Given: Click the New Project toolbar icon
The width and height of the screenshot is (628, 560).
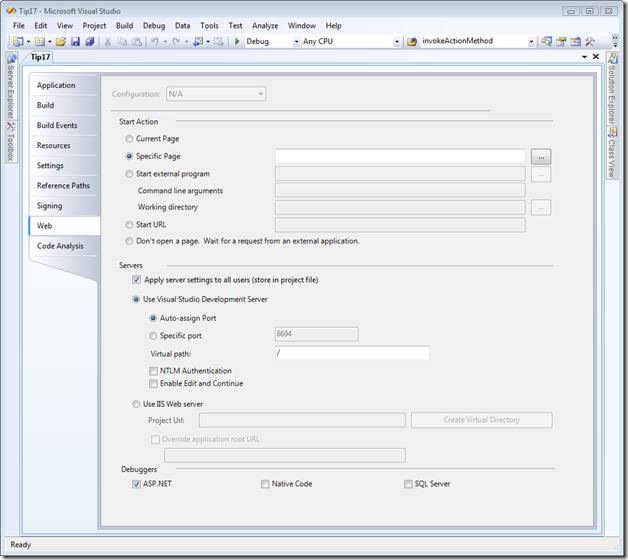Looking at the screenshot, I should [x=18, y=41].
